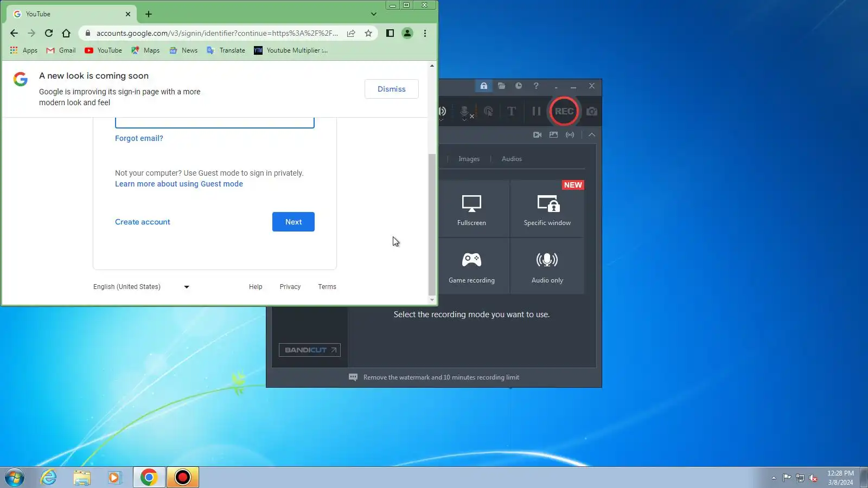Open the Create account link
Viewport: 868px width, 488px height.
pyautogui.click(x=143, y=222)
